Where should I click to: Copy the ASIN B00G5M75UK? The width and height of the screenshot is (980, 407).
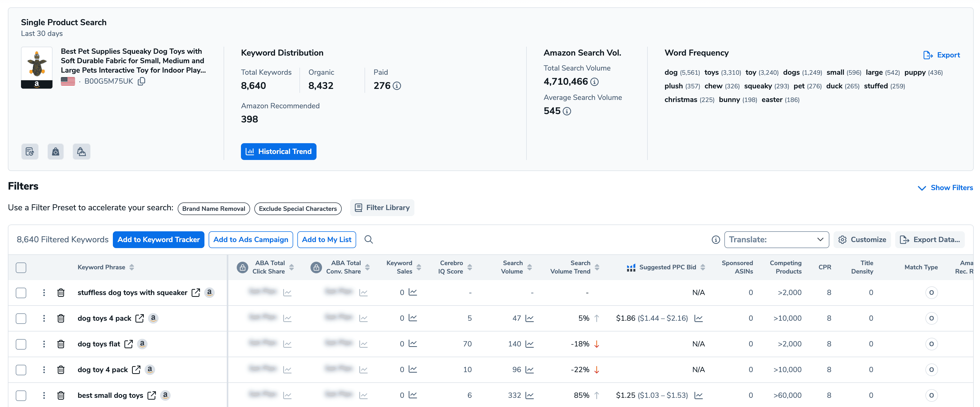pos(141,81)
